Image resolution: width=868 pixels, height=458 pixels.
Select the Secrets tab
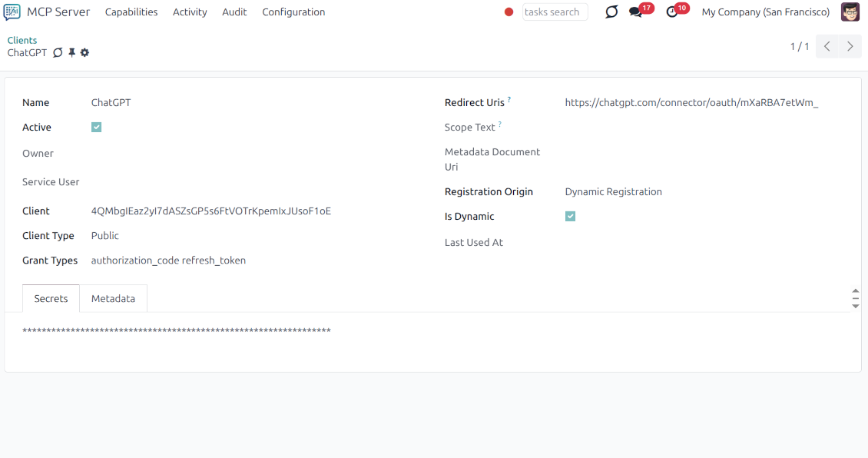click(50, 298)
